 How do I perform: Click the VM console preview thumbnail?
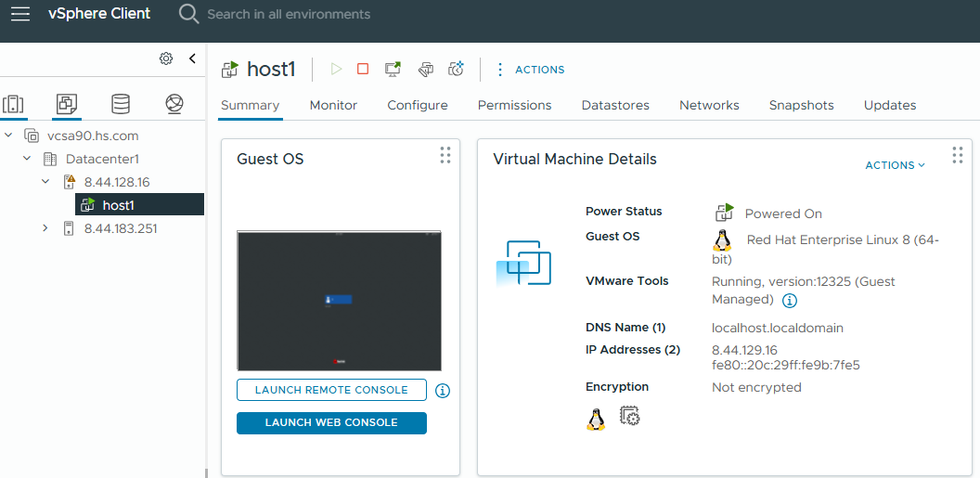(x=339, y=301)
